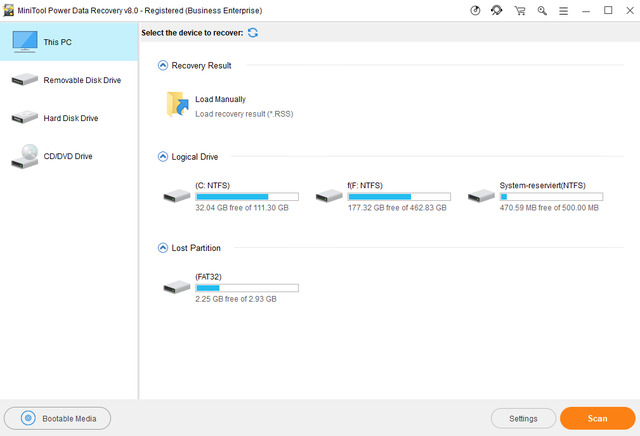This screenshot has height=436, width=640.
Task: Click the Load Manually label
Action: 220,99
